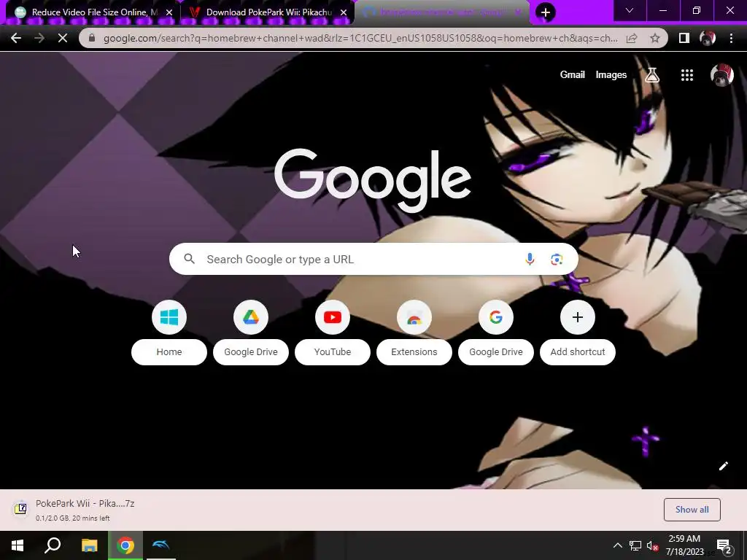Close the Reduce Video File Size tab
The image size is (747, 560).
click(x=169, y=12)
